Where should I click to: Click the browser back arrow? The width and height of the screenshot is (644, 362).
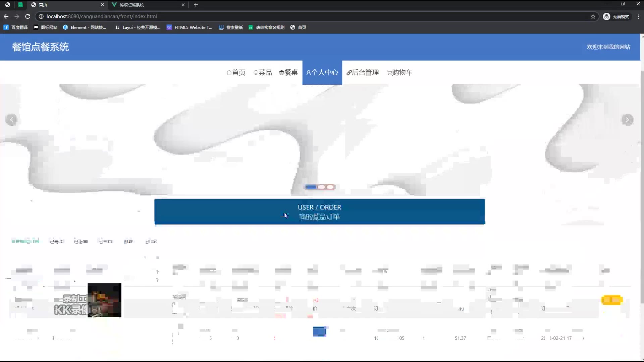point(6,16)
